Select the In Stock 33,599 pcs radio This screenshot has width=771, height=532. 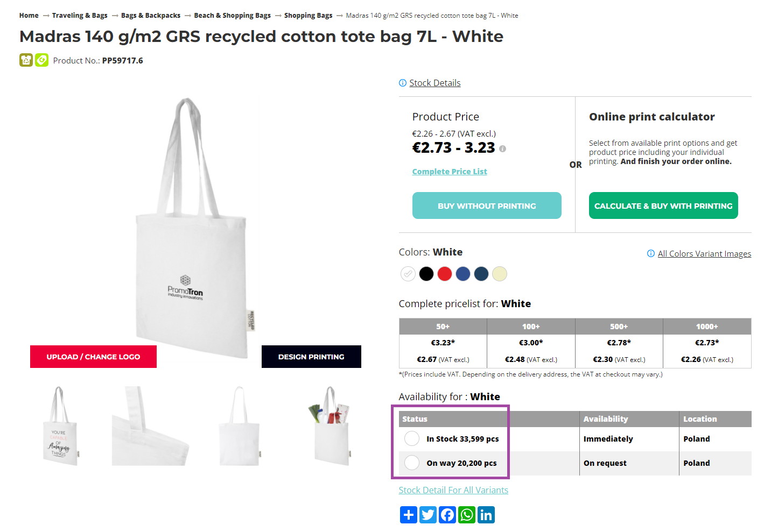(412, 438)
